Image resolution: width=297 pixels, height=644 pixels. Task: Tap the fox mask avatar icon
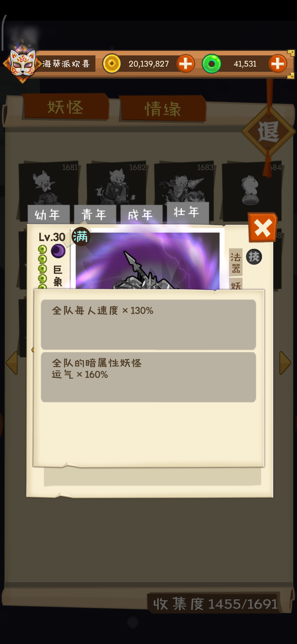[23, 63]
